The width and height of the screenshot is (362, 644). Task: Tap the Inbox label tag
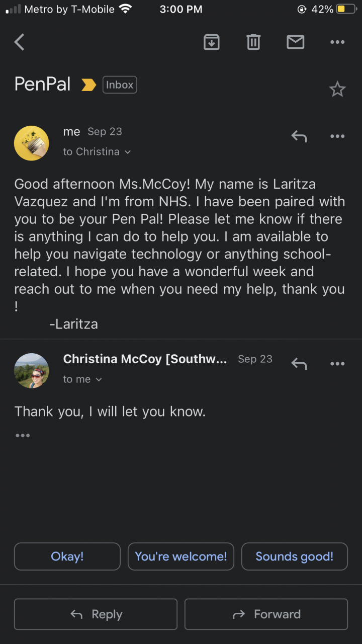click(120, 85)
